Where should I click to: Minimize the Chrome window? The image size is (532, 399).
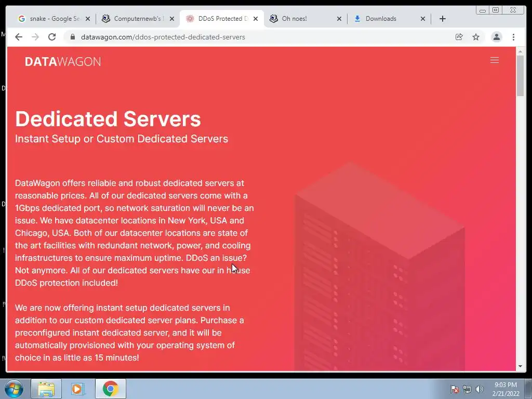click(x=483, y=10)
